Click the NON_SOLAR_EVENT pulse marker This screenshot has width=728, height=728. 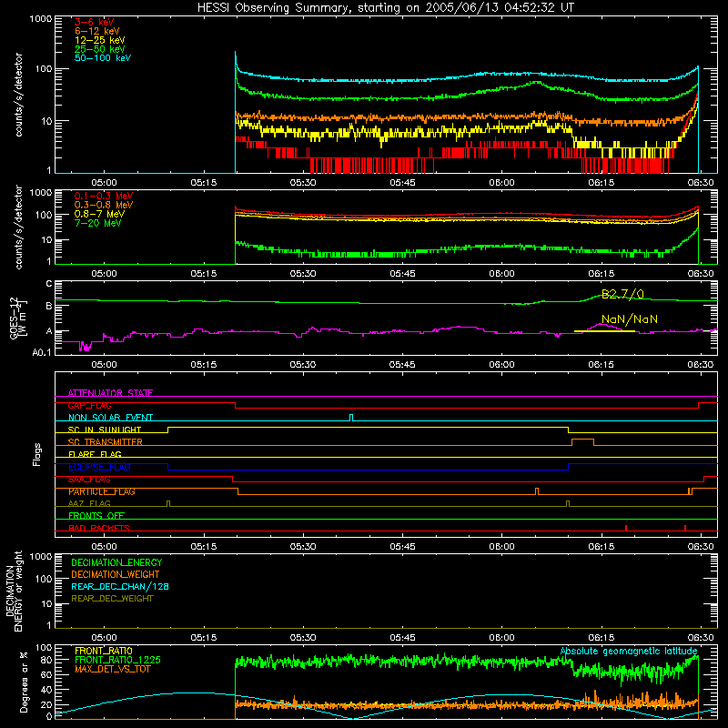[351, 418]
